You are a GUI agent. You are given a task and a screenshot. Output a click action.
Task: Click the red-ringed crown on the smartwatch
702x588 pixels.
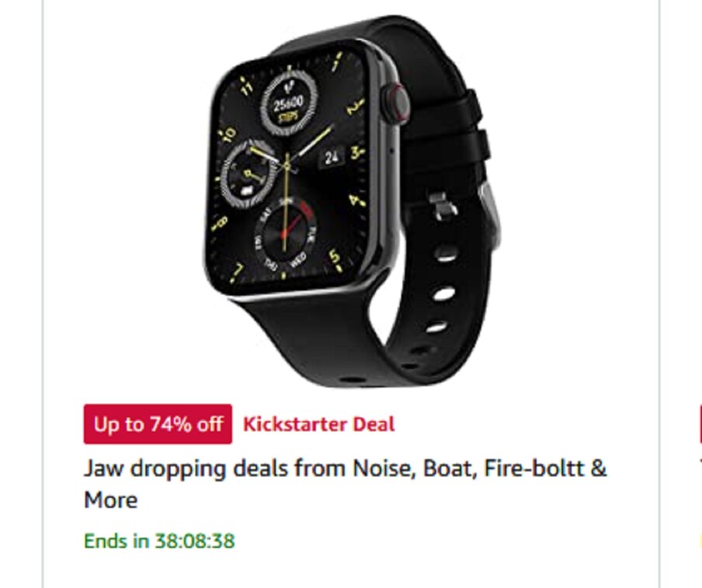[395, 103]
